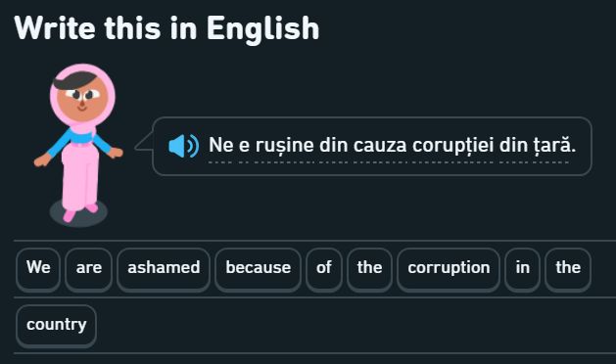Click the "in" word tile
Image resolution: width=616 pixels, height=364 pixels.
point(522,269)
